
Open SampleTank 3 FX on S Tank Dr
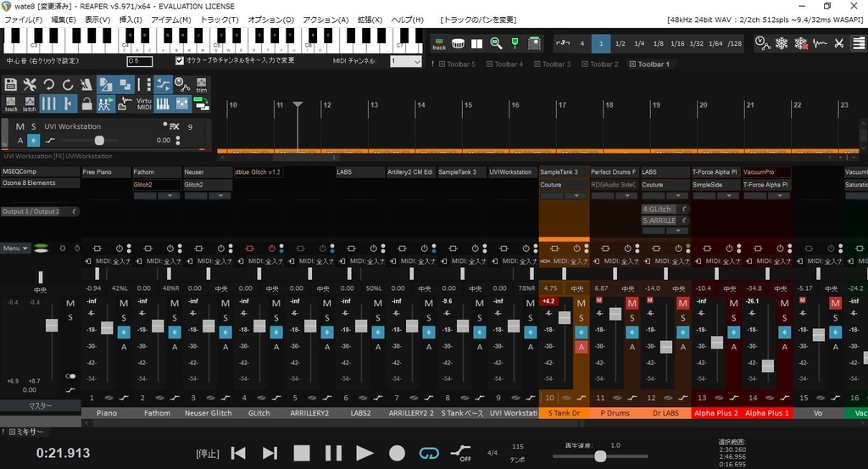(564, 172)
